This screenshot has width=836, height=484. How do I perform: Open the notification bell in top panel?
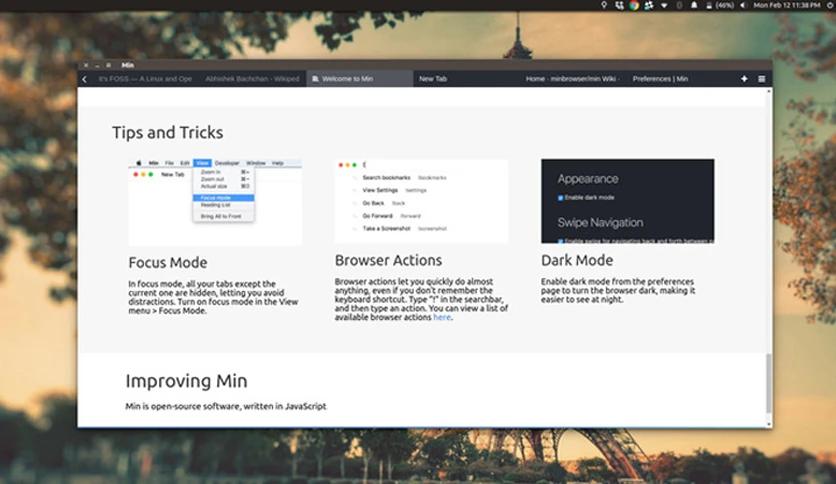[694, 5]
